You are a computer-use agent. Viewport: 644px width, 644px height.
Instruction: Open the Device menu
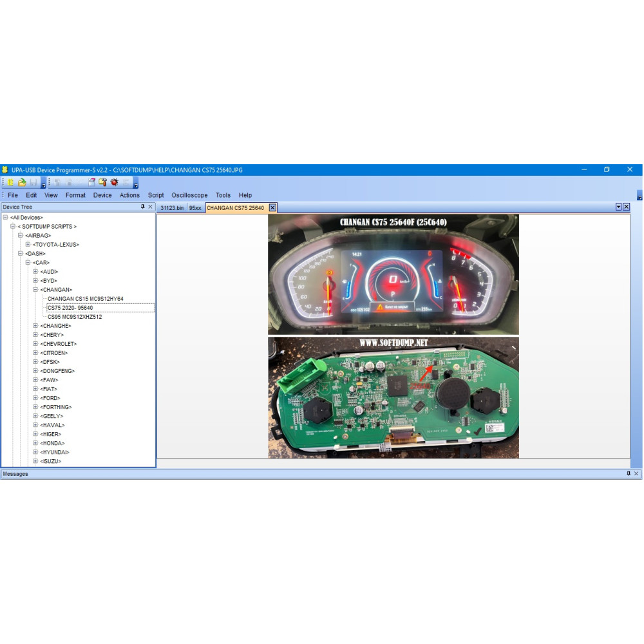coord(102,196)
